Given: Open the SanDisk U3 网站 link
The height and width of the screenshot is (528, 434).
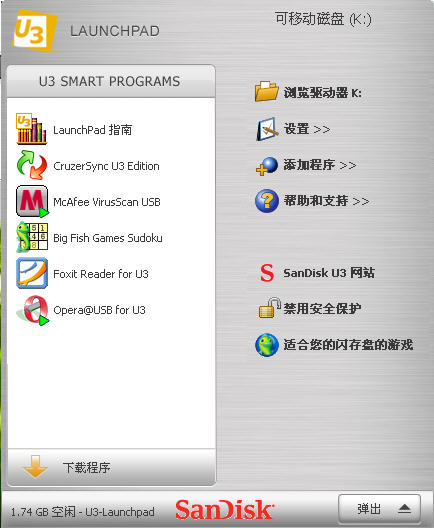Looking at the screenshot, I should 317,273.
